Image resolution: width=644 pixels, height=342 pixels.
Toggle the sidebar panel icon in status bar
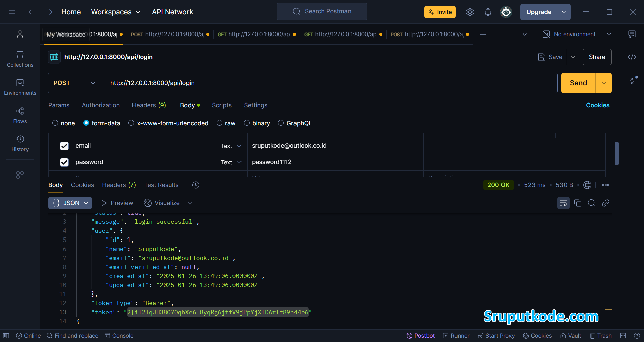[6, 336]
